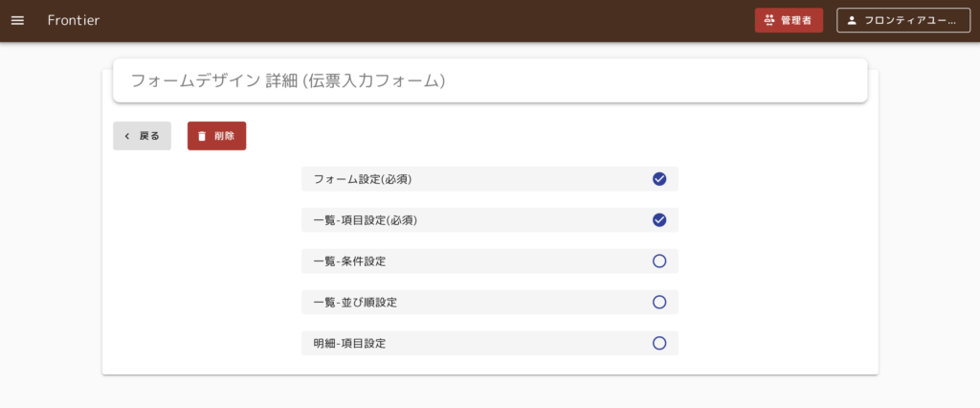980x408 pixels.
Task: Click checkmark icon for 一覧-項目設定(必須)
Action: (x=658, y=220)
